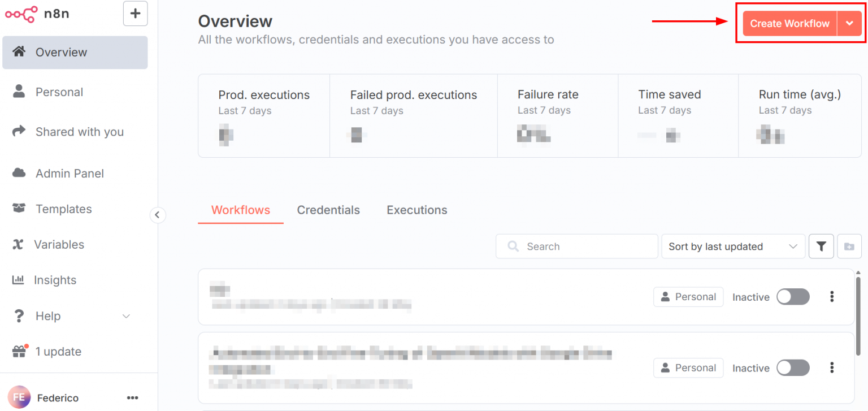Image resolution: width=868 pixels, height=411 pixels.
Task: Open the 1 update notification
Action: pos(58,352)
